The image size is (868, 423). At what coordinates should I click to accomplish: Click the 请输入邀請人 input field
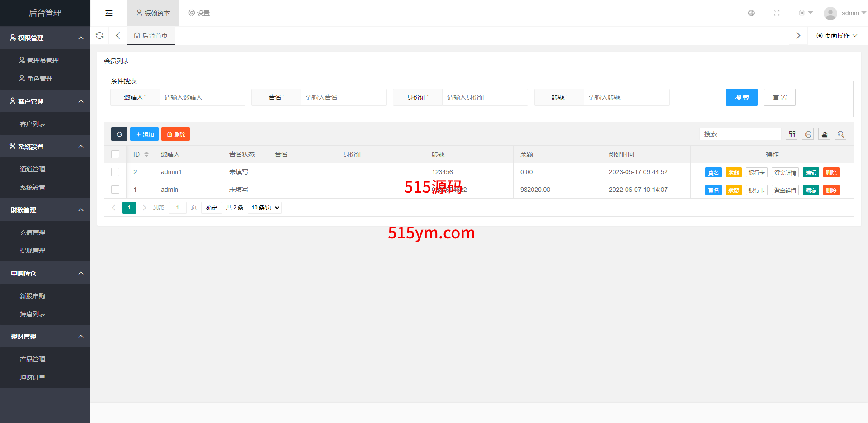pos(202,97)
